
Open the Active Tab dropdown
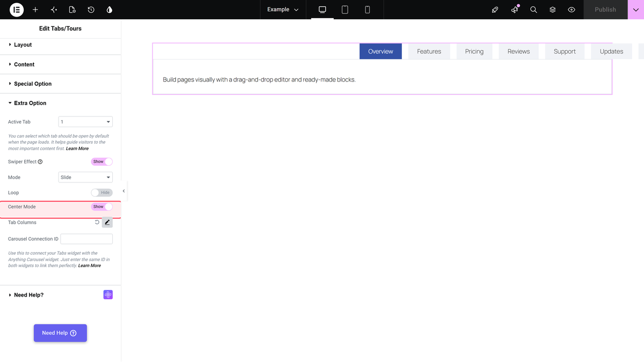tap(85, 122)
